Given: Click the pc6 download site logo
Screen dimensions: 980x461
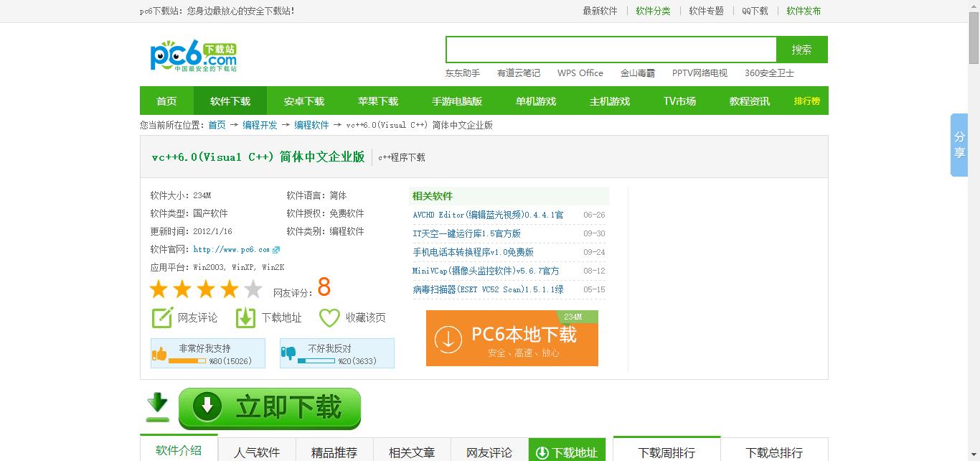Looking at the screenshot, I should pyautogui.click(x=193, y=57).
